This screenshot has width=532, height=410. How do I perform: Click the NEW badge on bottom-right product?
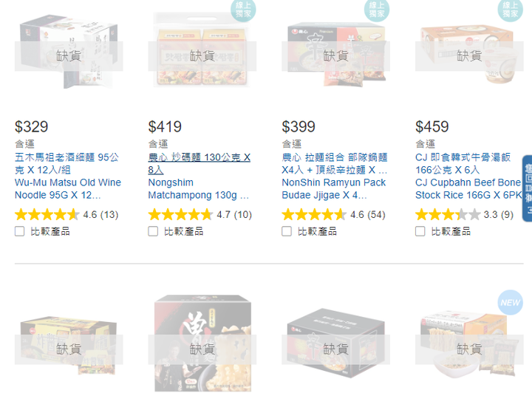pos(511,302)
